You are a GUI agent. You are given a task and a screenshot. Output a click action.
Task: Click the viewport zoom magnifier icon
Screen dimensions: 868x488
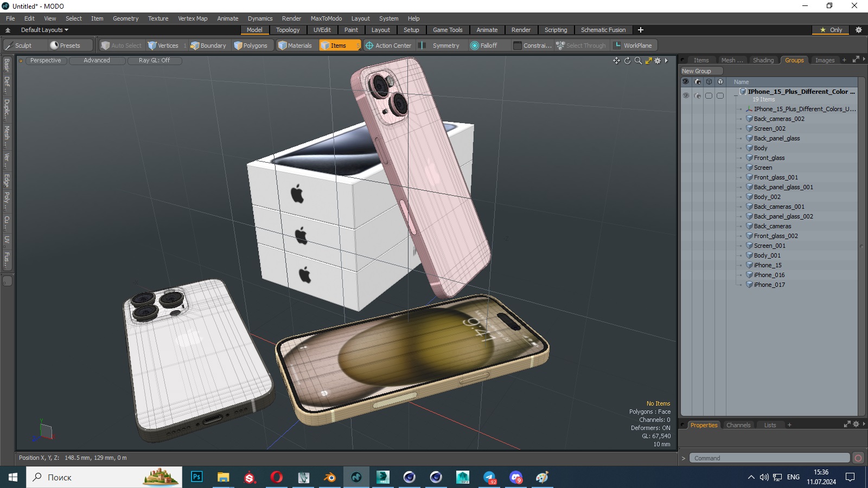(x=638, y=61)
